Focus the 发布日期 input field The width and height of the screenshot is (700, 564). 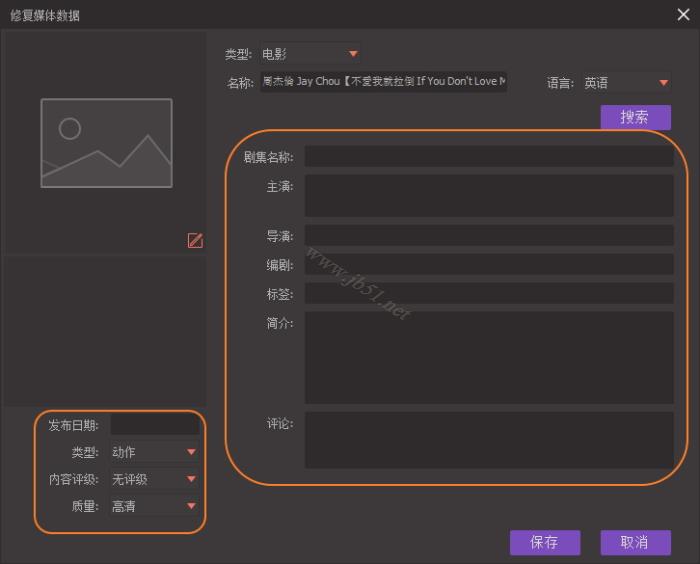pyautogui.click(x=154, y=425)
